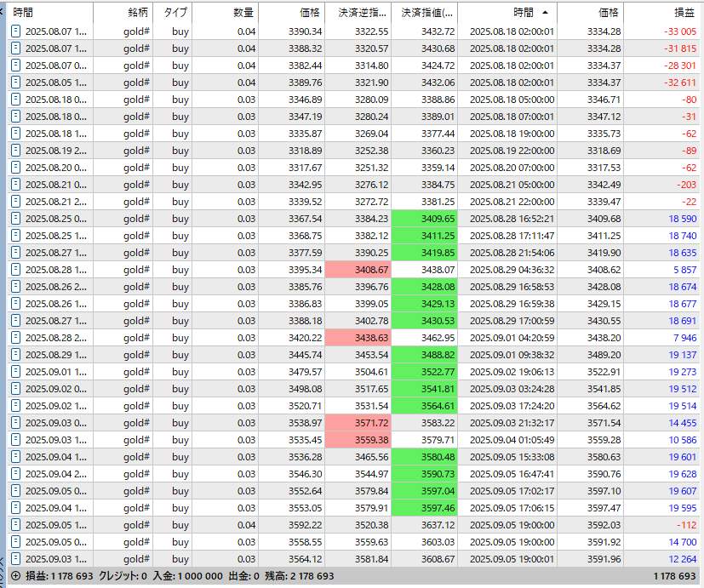Click the deal icon in the -33 005 row
Screen dimensions: 704x588
[x=15, y=31]
